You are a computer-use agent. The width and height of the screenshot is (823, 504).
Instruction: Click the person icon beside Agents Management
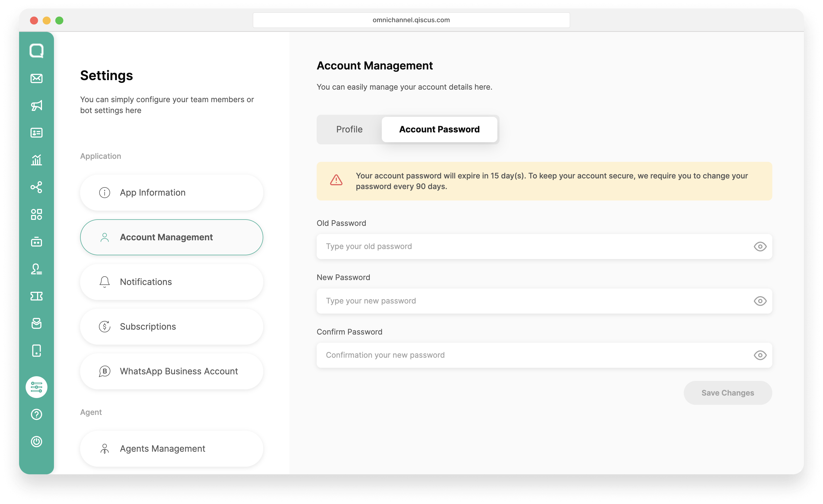coord(105,448)
